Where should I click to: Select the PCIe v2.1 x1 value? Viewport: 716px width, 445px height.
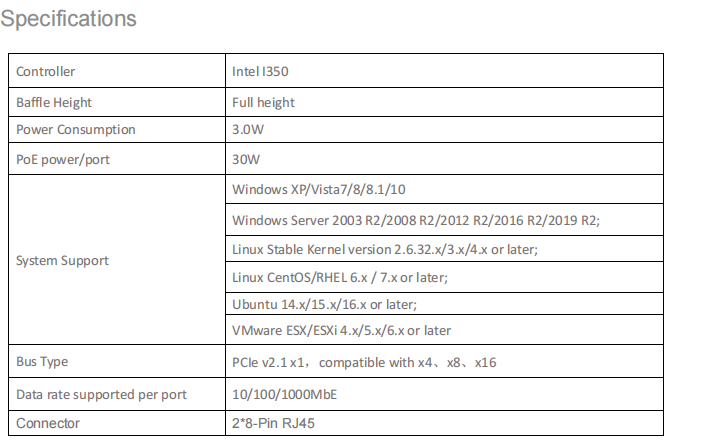pos(364,362)
